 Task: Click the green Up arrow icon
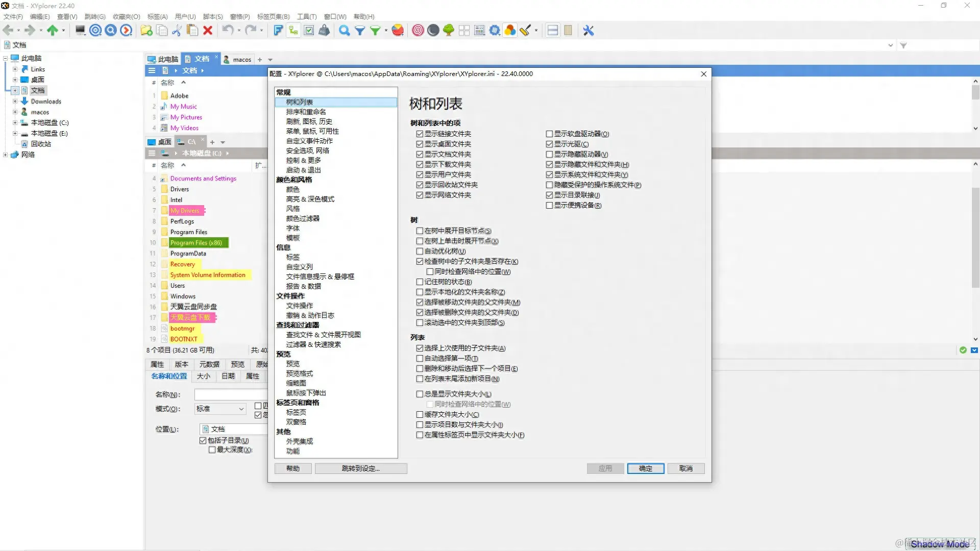point(52,31)
